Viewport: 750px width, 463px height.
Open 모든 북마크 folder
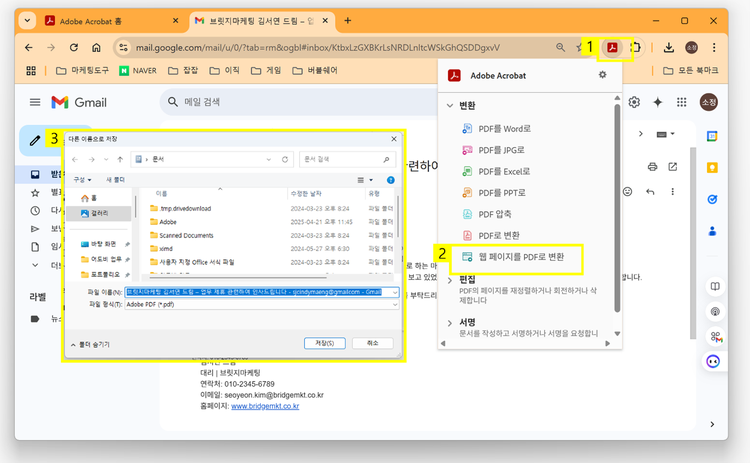(690, 70)
